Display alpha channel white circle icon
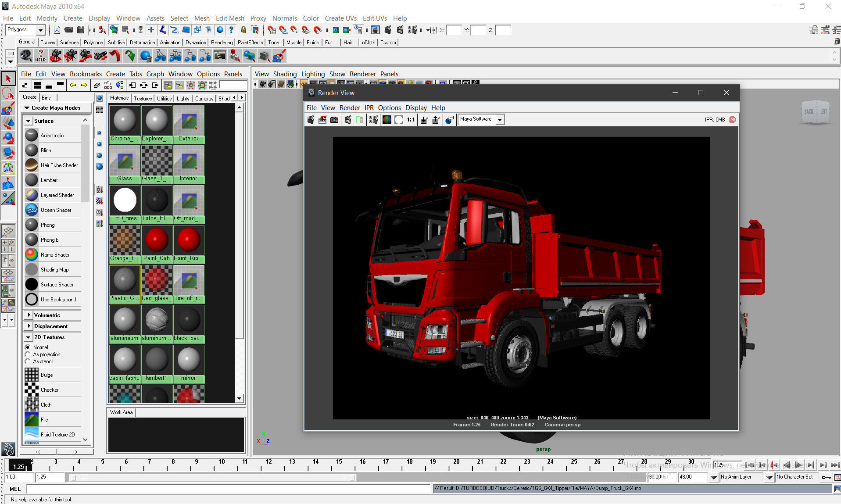This screenshot has height=504, width=841. pos(399,119)
